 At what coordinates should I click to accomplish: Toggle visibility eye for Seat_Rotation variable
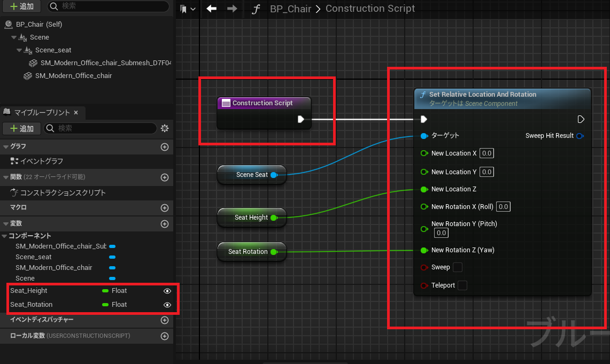tap(167, 305)
